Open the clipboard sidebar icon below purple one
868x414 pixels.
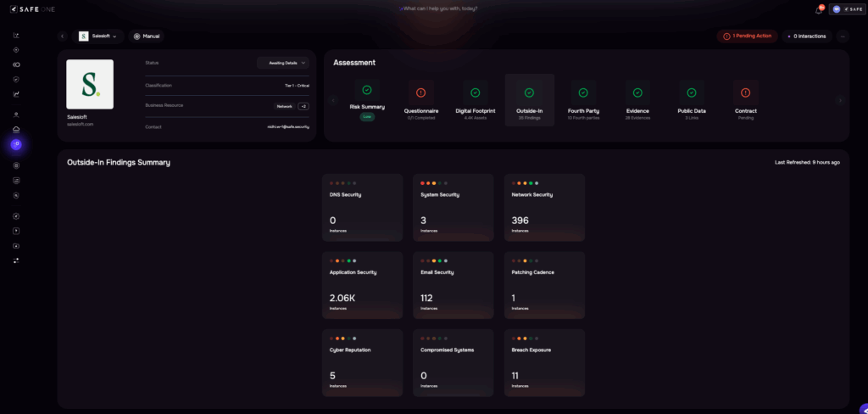pyautogui.click(x=16, y=165)
